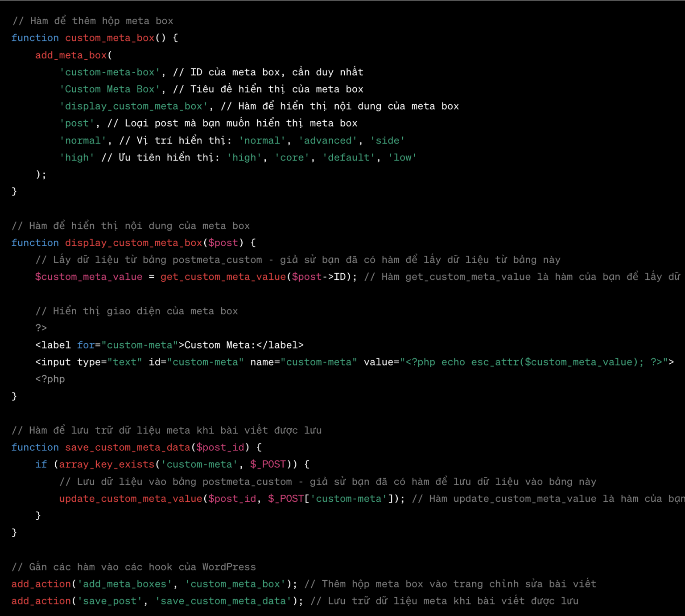The image size is (685, 616).
Task: Click the 'display_custom_meta_box' callback string
Action: (x=133, y=106)
